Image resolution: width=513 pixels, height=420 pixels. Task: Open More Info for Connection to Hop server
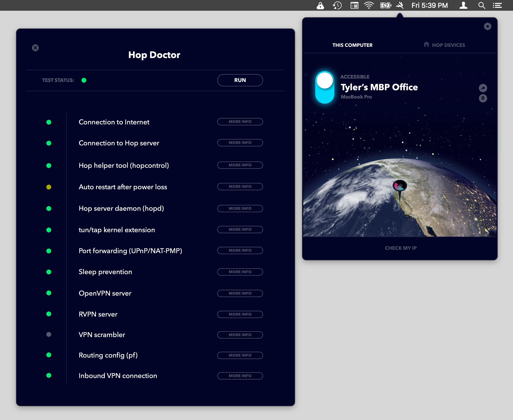240,143
